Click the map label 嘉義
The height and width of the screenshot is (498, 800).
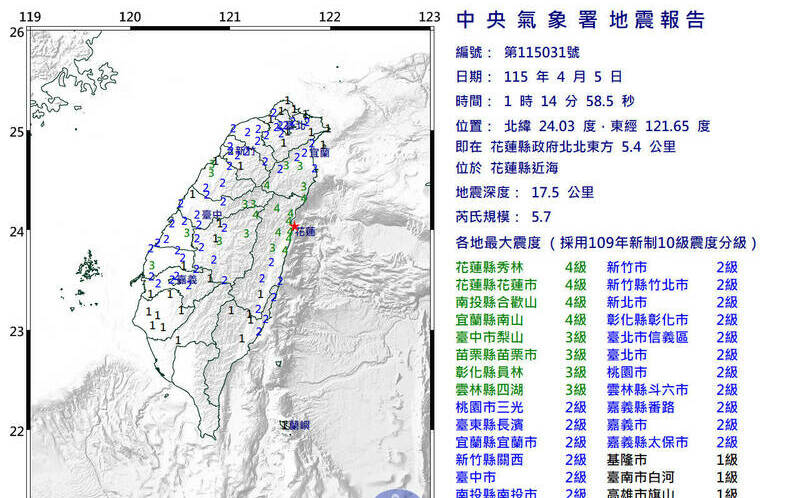(187, 280)
